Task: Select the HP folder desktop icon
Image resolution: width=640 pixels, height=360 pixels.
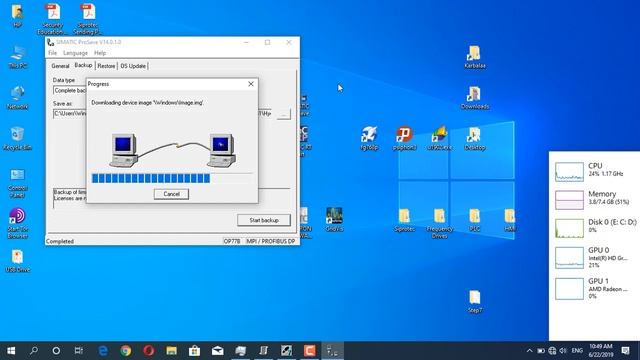Action: (17, 16)
